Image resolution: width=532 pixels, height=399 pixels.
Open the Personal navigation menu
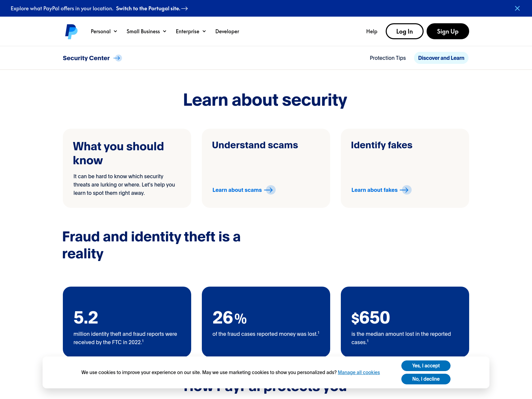coord(104,31)
